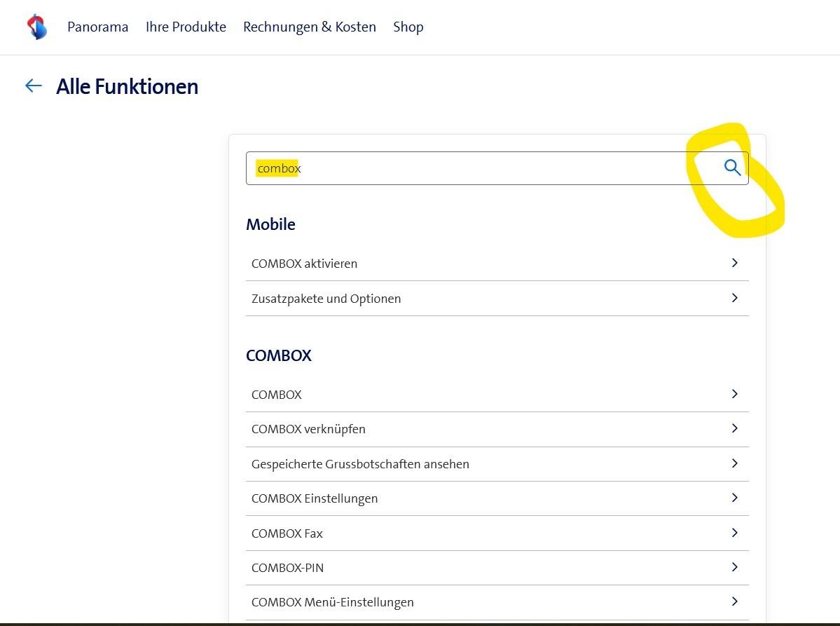Expand COMBOX Menü-Einstellungen chevron
The image size is (840, 626).
pyautogui.click(x=734, y=601)
